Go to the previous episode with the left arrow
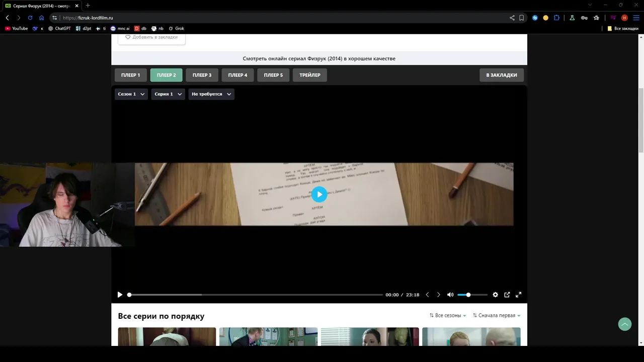Viewport: 644px width, 362px height. click(427, 295)
